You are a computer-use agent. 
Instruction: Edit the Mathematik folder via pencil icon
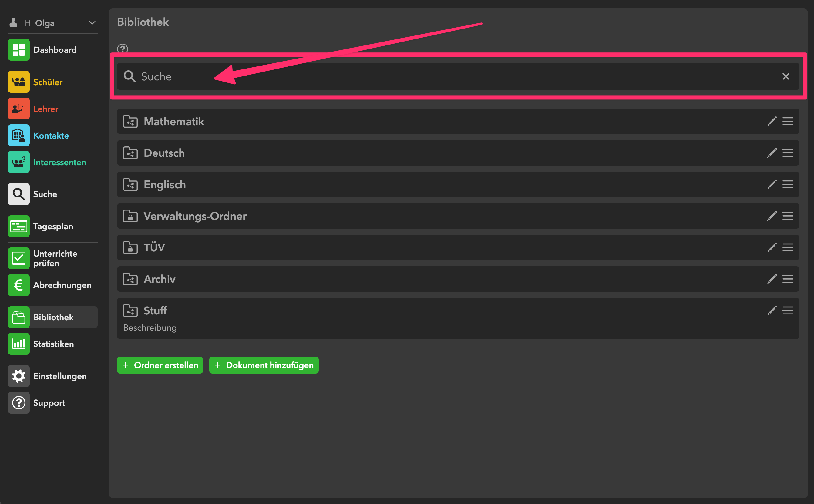772,121
